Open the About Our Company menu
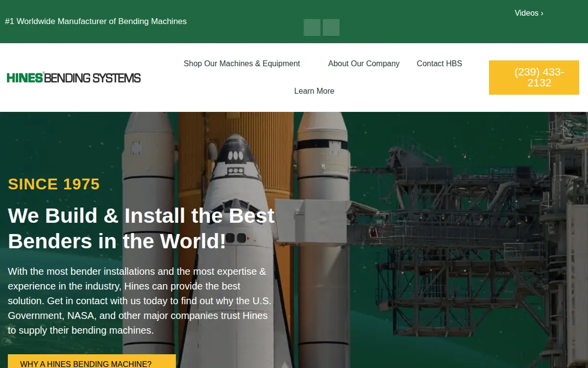 pyautogui.click(x=364, y=64)
